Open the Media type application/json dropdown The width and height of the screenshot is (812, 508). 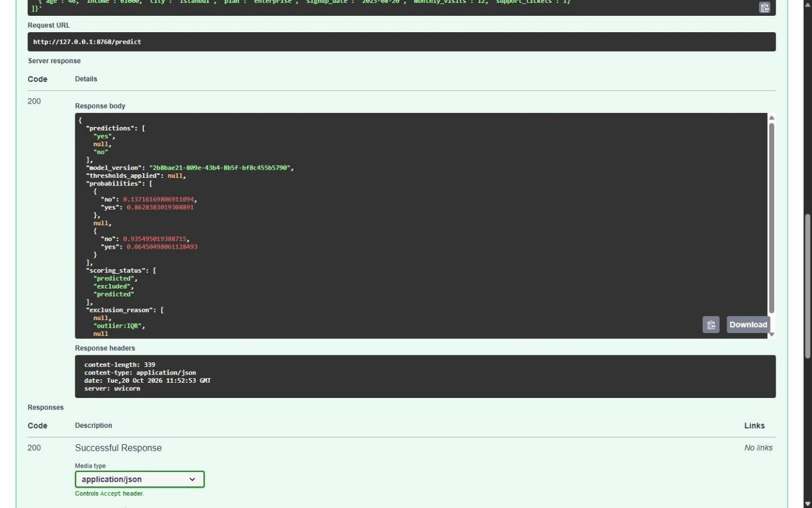click(140, 479)
